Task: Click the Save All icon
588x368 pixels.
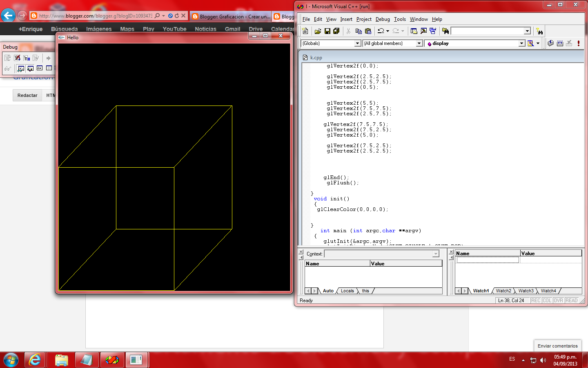Action: 336,31
